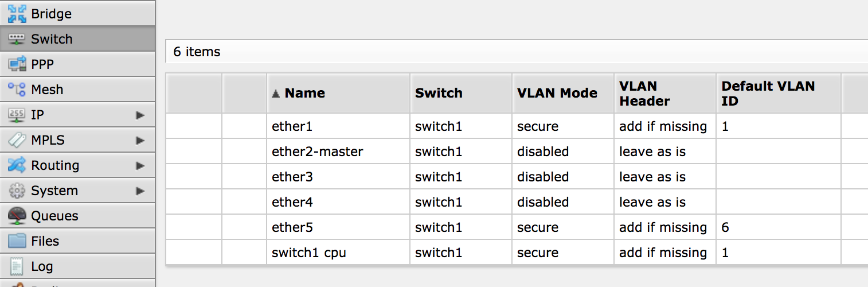This screenshot has height=287, width=868.
Task: Click the Switch menu icon
Action: tap(17, 39)
